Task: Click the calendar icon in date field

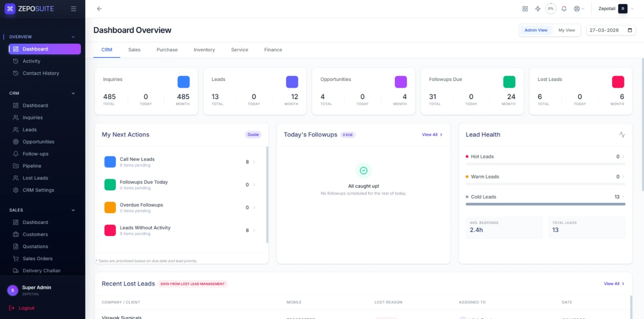Action: [630, 30]
